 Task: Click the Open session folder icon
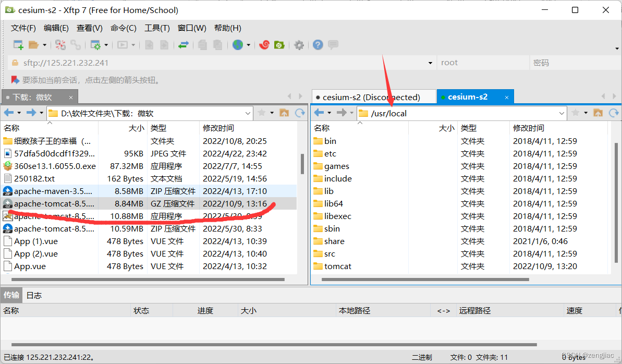point(34,45)
